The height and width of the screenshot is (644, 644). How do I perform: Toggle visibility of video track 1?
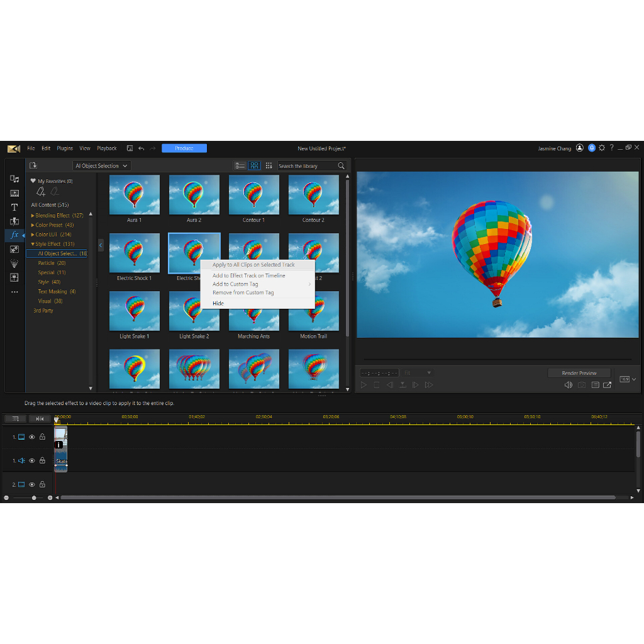[x=32, y=436]
